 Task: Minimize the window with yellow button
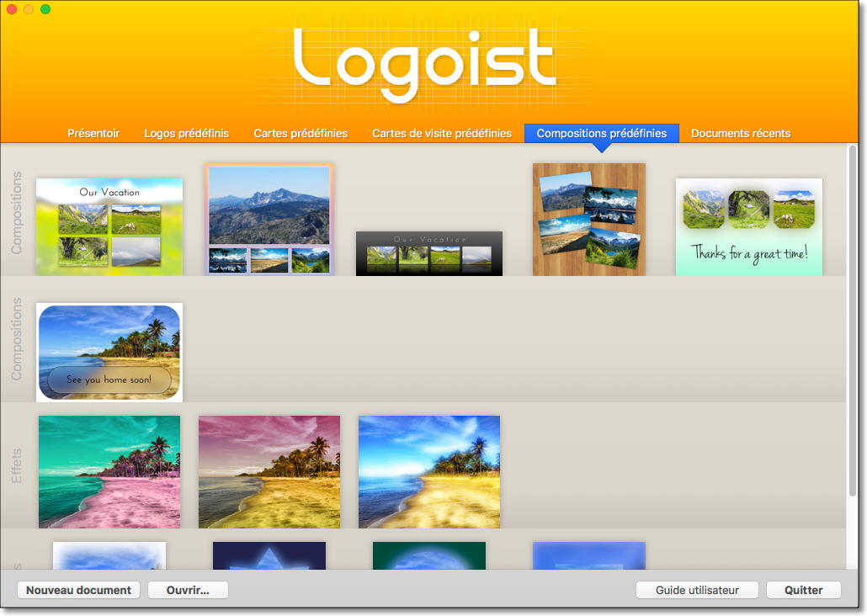[x=29, y=9]
